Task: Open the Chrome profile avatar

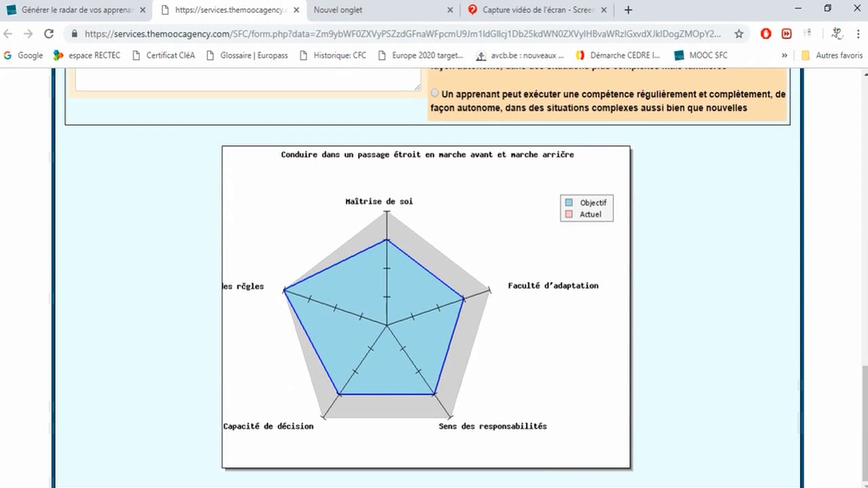Action: click(x=837, y=33)
